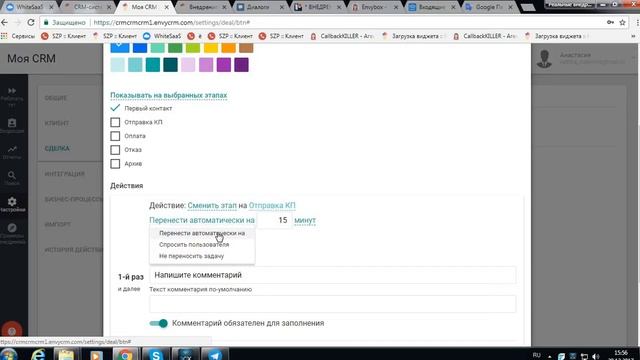Bookmark page with the star icon

(x=622, y=22)
